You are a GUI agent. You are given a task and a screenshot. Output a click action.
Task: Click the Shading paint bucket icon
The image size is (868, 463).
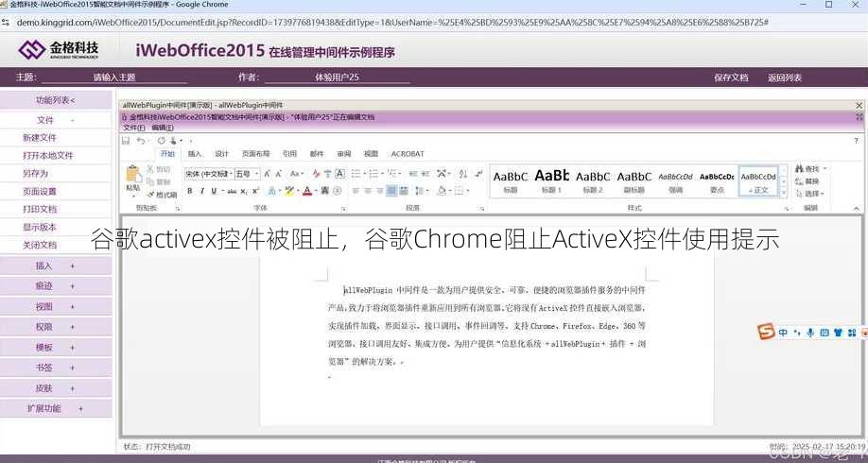click(442, 191)
